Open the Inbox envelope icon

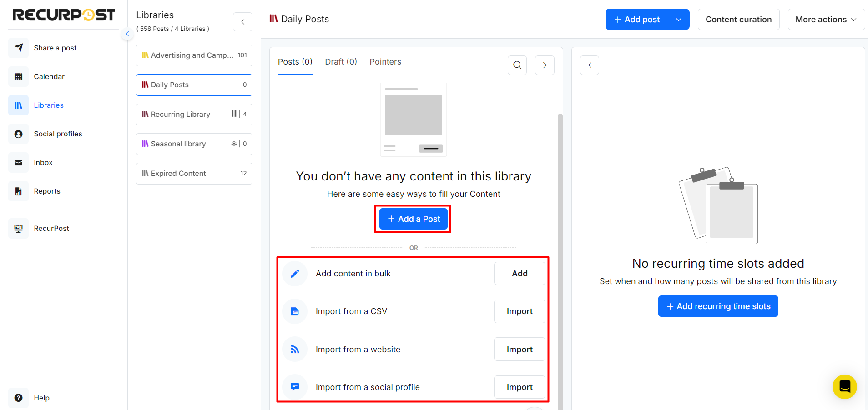(x=19, y=162)
